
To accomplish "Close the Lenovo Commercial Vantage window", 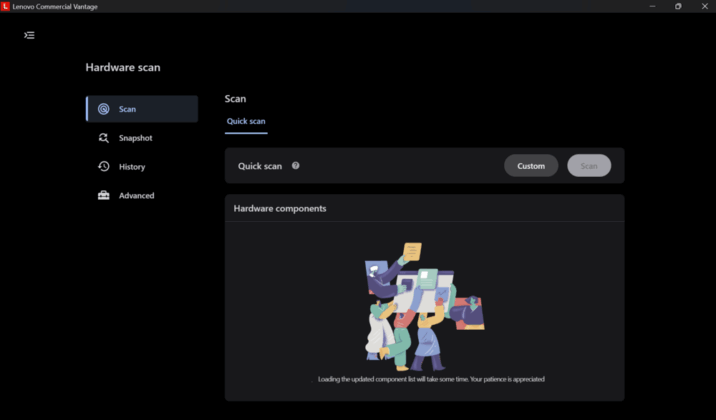I will pyautogui.click(x=705, y=6).
